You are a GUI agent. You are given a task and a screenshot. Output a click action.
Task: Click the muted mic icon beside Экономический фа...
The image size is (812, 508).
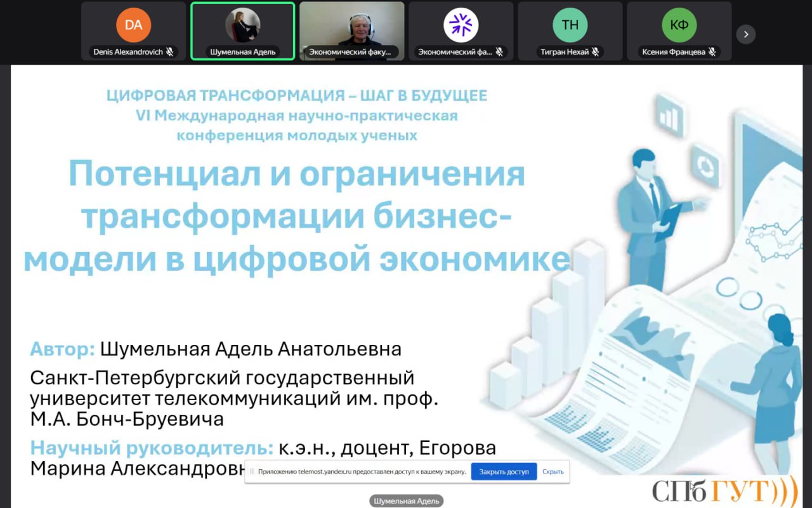[x=499, y=52]
